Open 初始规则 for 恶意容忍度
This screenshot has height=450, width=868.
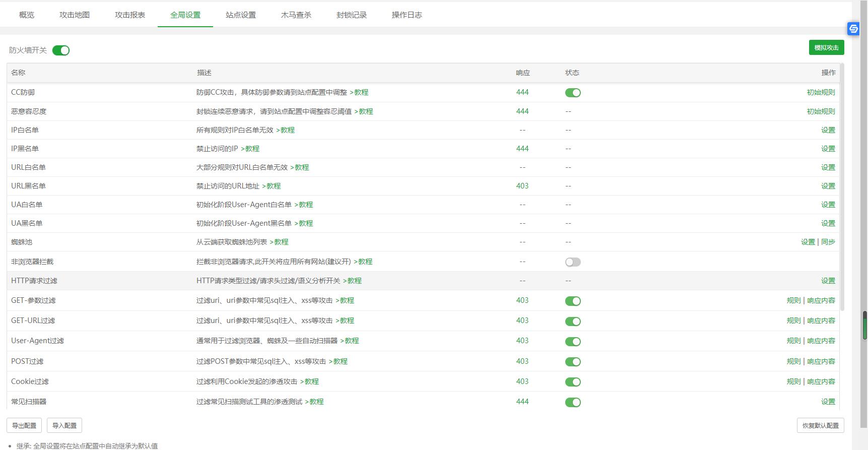coord(821,111)
